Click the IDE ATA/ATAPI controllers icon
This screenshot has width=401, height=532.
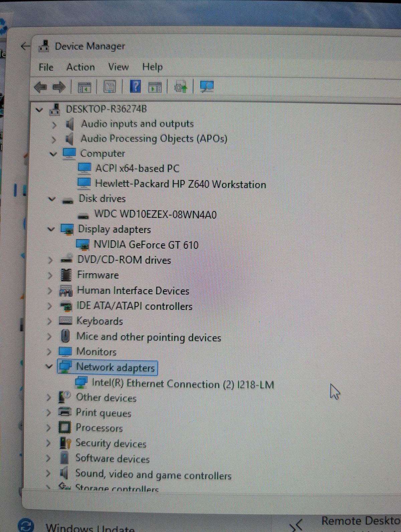pyautogui.click(x=65, y=306)
